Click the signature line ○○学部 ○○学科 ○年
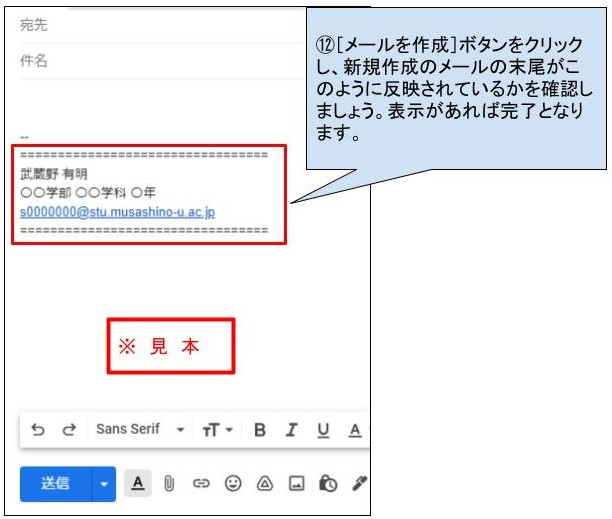The height and width of the screenshot is (519, 612). [88, 192]
